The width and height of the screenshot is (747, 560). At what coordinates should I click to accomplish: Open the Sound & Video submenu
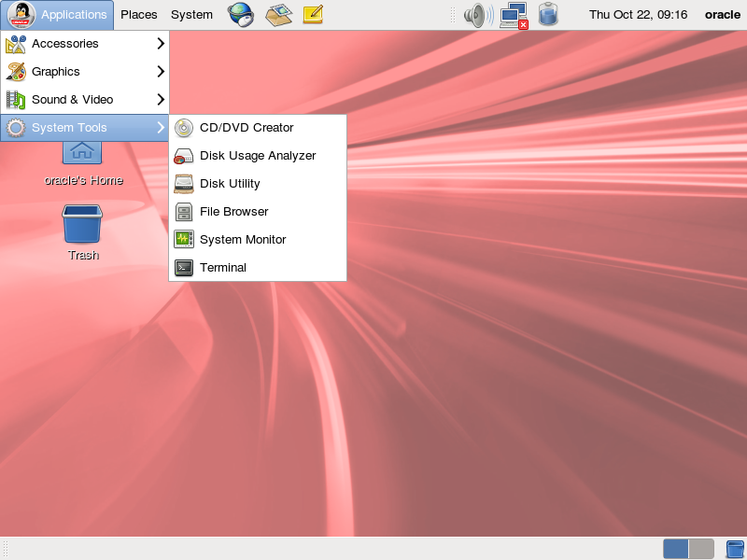click(x=85, y=100)
